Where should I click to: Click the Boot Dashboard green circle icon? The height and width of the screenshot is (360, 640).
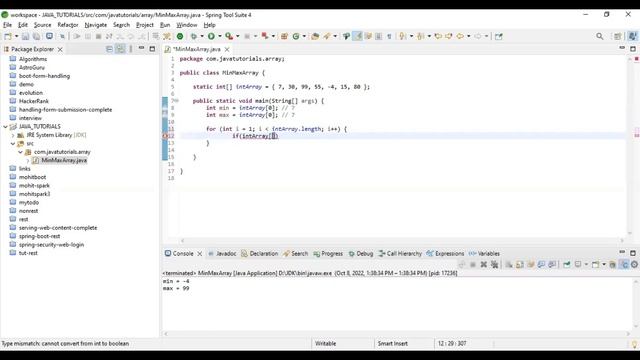tap(180, 36)
